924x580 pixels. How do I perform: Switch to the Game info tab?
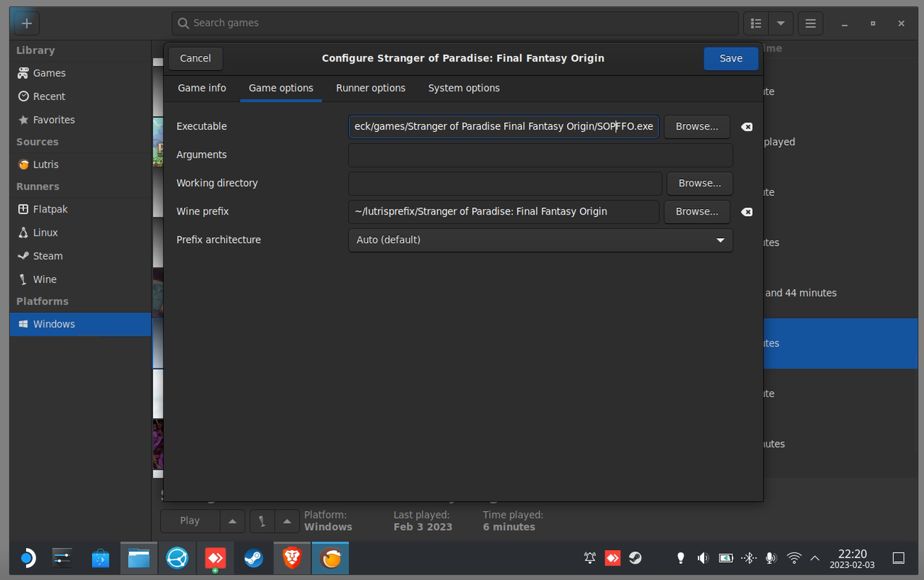[x=202, y=88]
